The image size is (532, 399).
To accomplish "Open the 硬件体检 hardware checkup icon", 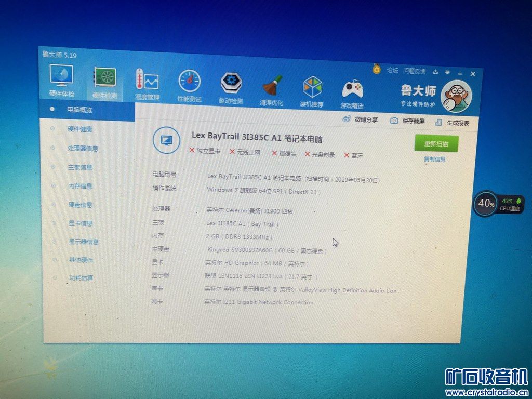I will coord(61,81).
